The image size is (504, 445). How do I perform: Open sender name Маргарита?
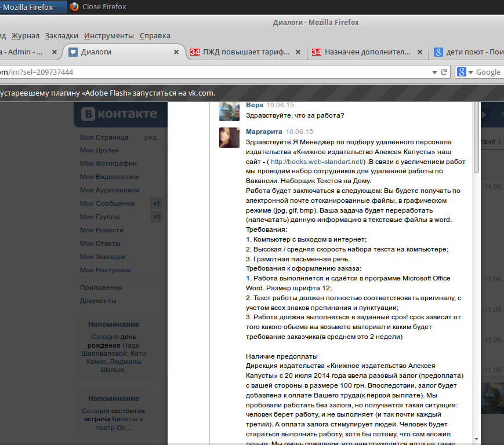264,132
